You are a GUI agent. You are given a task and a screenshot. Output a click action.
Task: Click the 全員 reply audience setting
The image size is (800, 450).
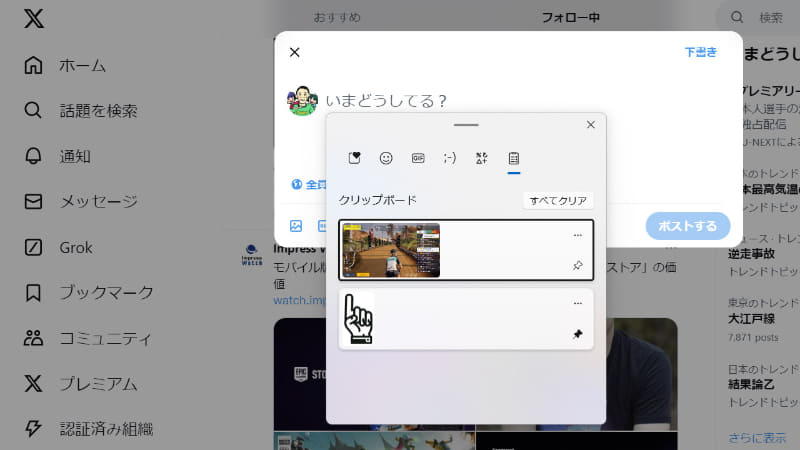pos(309,184)
